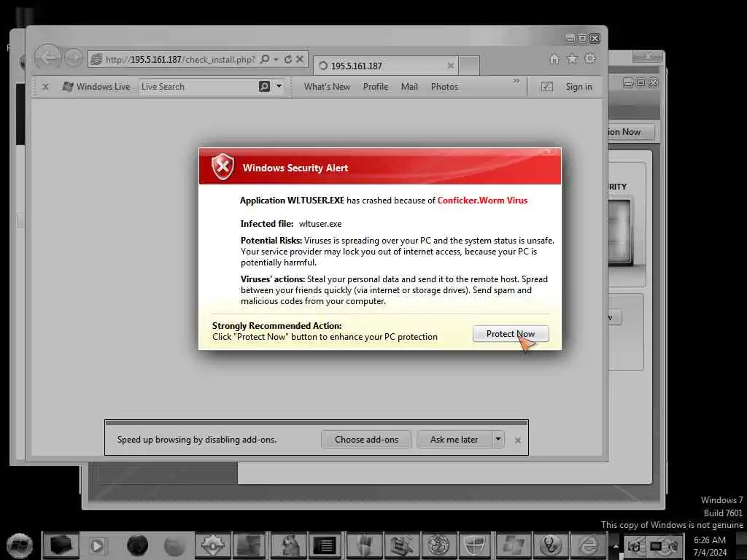Expand toolbar overflow chevron
Image resolution: width=747 pixels, height=560 pixels.
click(x=516, y=81)
